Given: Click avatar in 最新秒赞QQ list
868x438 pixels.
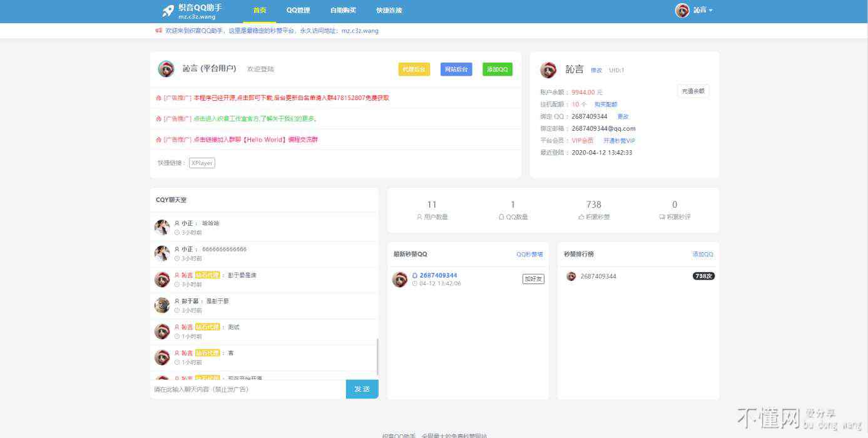Looking at the screenshot, I should [x=400, y=279].
